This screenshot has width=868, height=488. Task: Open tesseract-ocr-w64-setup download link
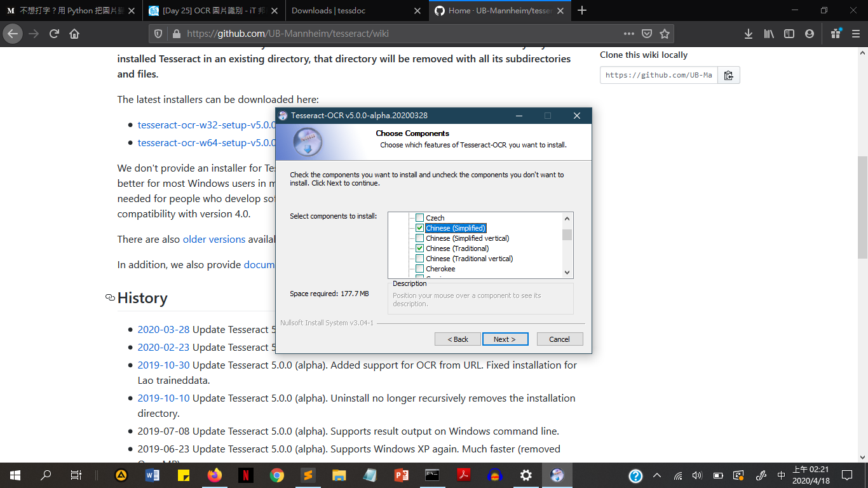click(207, 143)
